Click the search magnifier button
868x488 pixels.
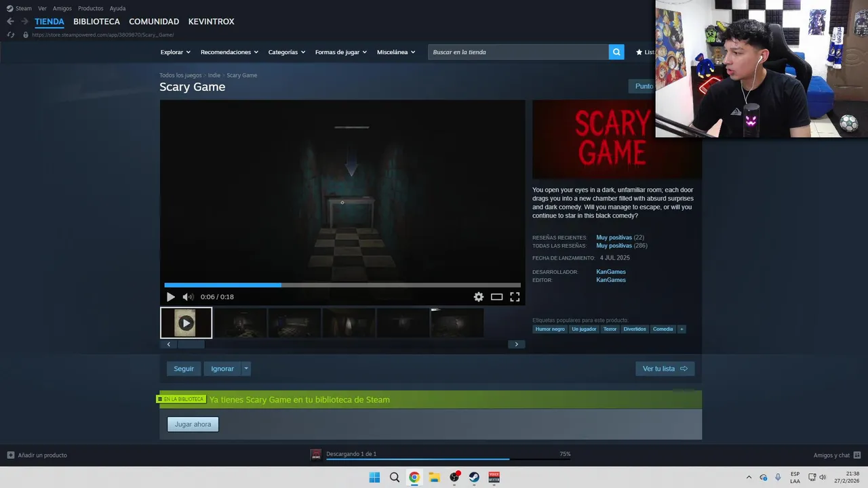[616, 52]
